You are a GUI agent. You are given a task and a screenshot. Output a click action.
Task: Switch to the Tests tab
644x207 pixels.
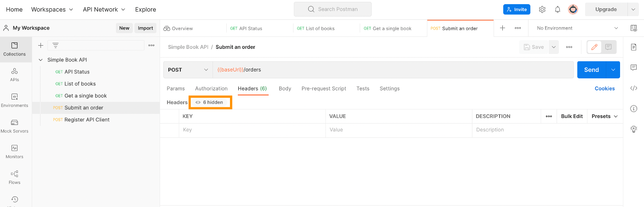tap(363, 89)
